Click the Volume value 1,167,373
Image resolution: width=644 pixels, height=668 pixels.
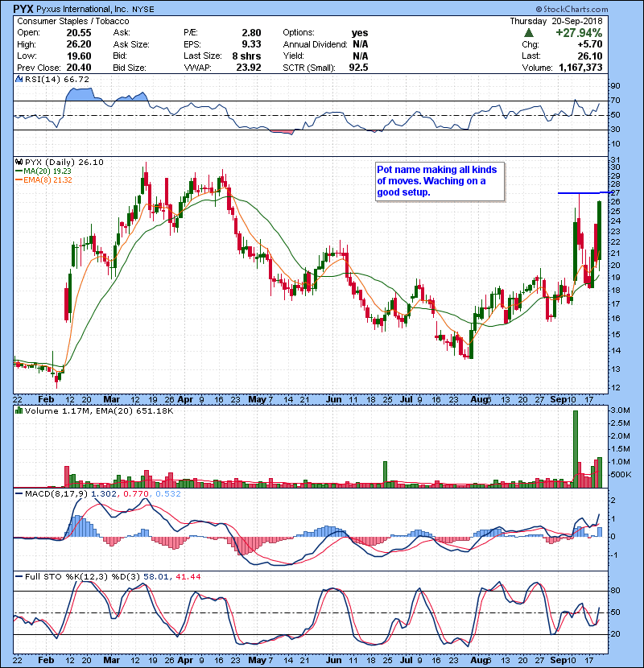(x=580, y=68)
